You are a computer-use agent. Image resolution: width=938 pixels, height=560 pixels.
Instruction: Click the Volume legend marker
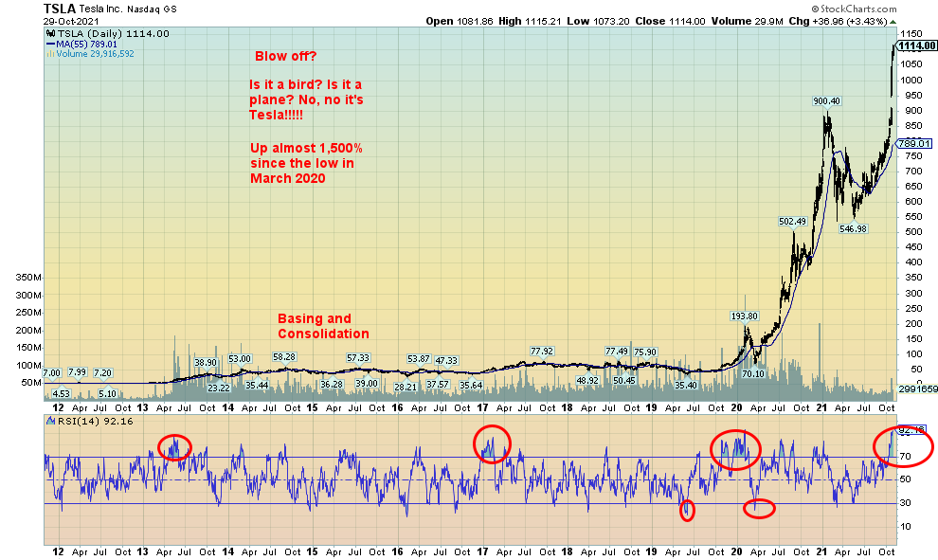[x=46, y=53]
